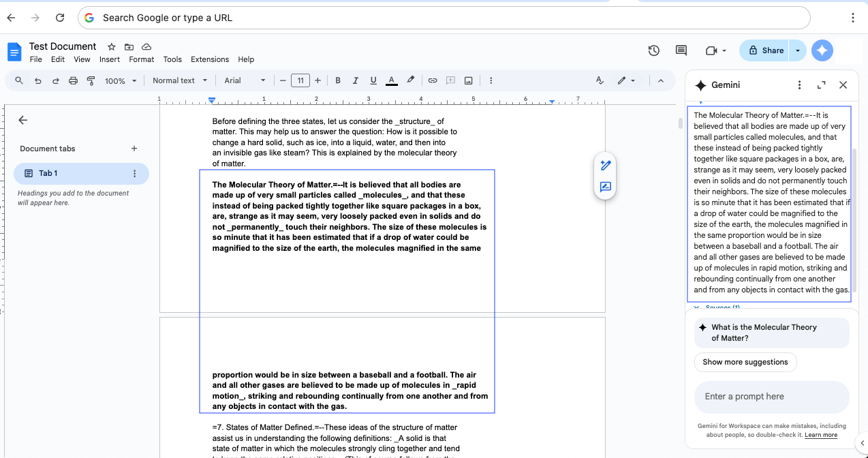
Task: Open the Help menu
Action: (246, 59)
